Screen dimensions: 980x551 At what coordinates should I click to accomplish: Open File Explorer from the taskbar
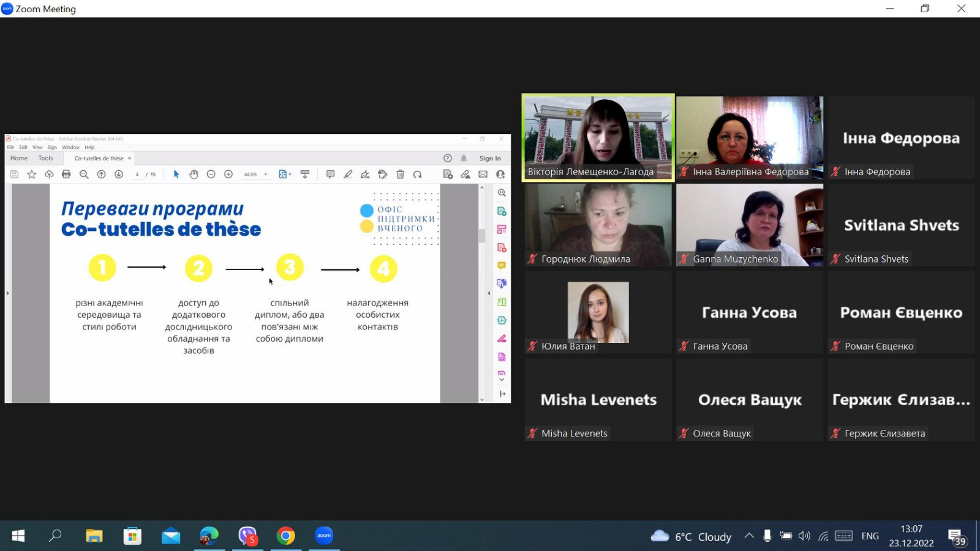tap(94, 536)
